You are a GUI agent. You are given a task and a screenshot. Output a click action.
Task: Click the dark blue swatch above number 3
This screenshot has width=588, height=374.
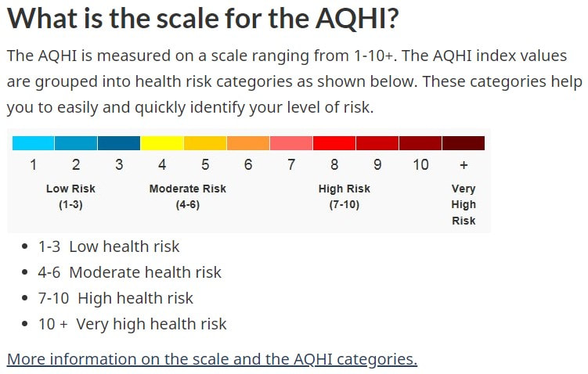tap(119, 143)
